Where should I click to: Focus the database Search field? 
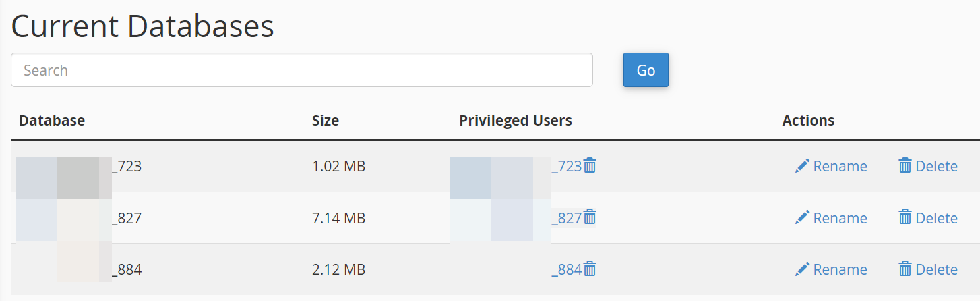click(301, 70)
